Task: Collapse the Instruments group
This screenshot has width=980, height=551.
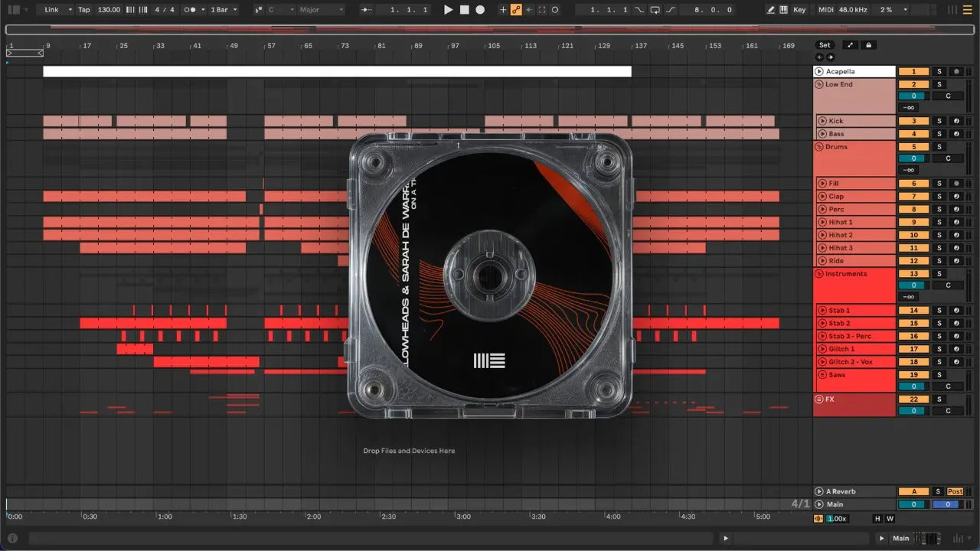Action: click(x=820, y=274)
